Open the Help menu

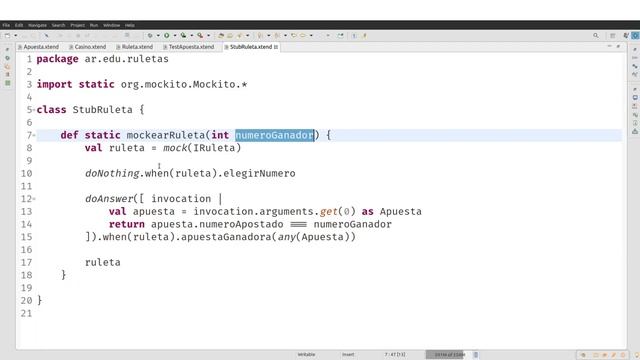pyautogui.click(x=130, y=25)
